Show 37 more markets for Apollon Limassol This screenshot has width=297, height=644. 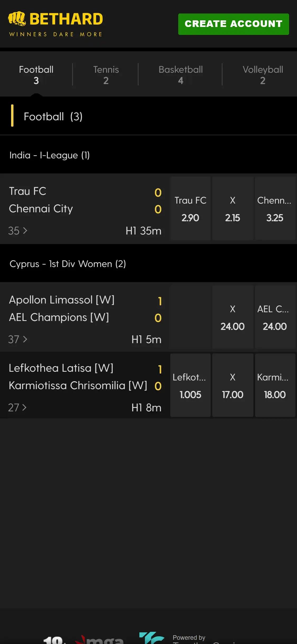coord(18,339)
